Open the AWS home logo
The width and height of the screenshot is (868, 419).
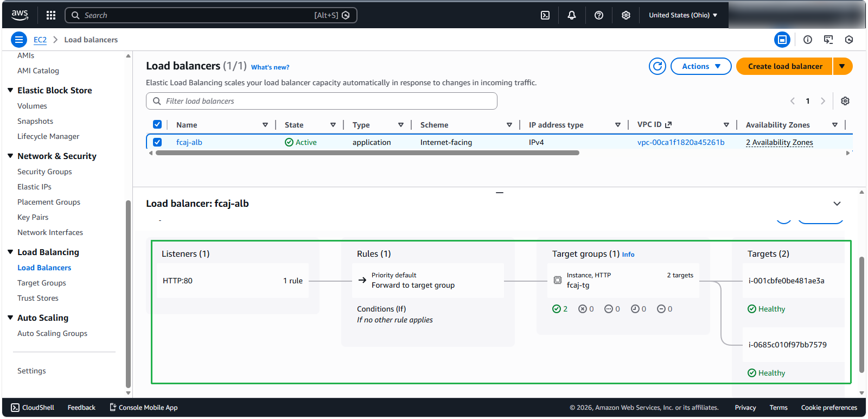[20, 15]
